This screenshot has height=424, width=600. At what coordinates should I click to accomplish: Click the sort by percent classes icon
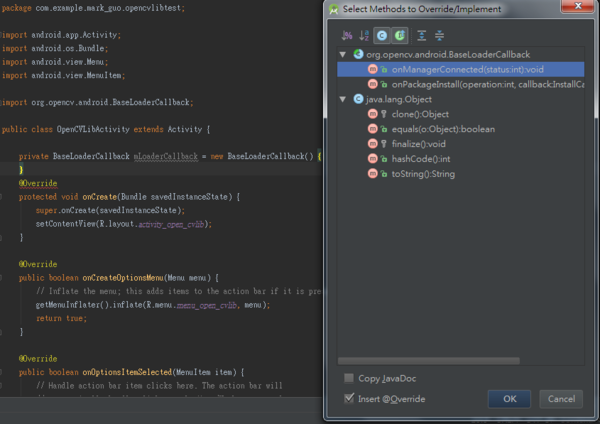pyautogui.click(x=346, y=35)
